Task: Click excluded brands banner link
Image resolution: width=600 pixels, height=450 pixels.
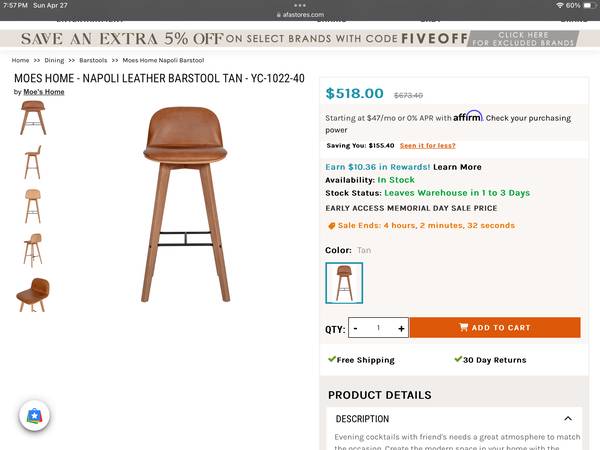Action: click(x=523, y=39)
